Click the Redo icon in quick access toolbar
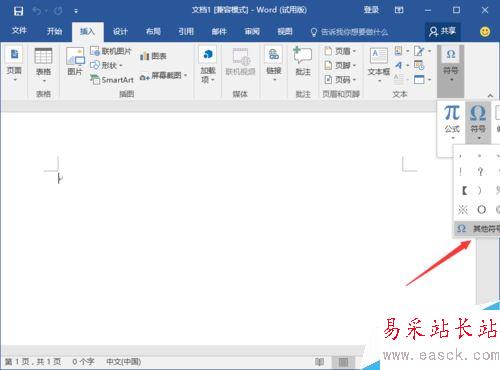 58,11
